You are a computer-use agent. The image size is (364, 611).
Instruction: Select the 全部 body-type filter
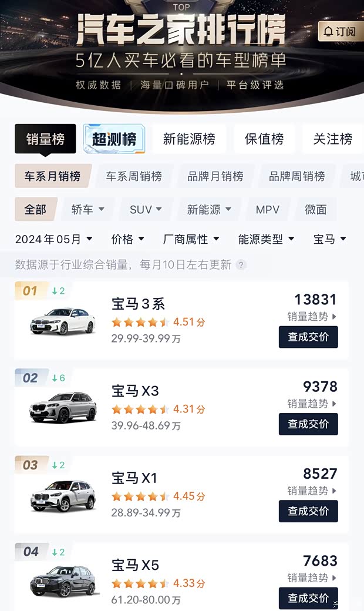(35, 209)
